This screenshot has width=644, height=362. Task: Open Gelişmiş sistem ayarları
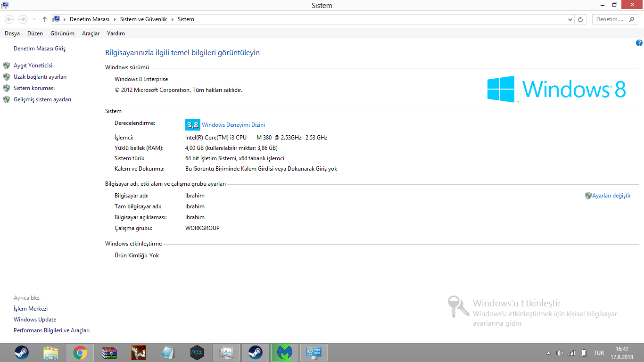tap(42, 99)
